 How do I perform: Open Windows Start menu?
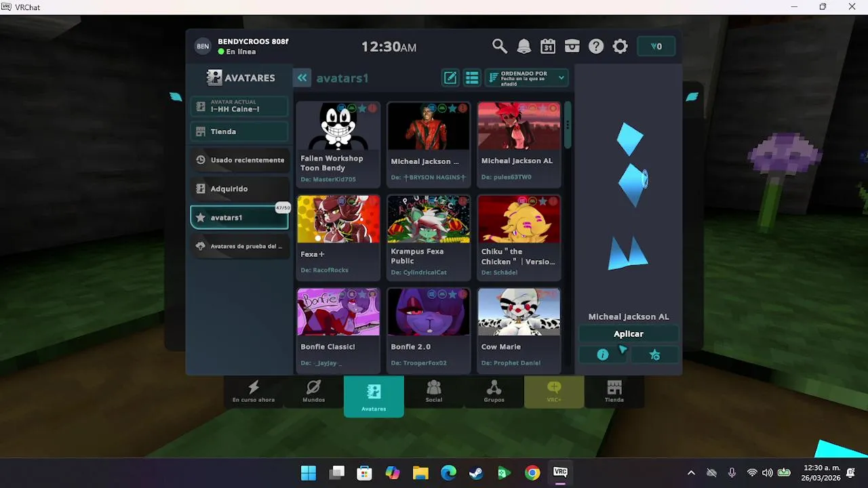coord(309,472)
